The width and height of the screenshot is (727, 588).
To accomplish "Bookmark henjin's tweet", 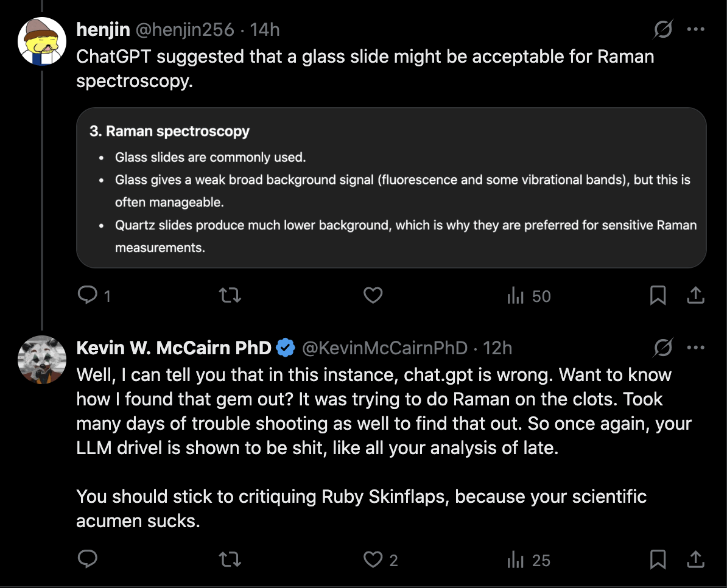I will point(658,296).
